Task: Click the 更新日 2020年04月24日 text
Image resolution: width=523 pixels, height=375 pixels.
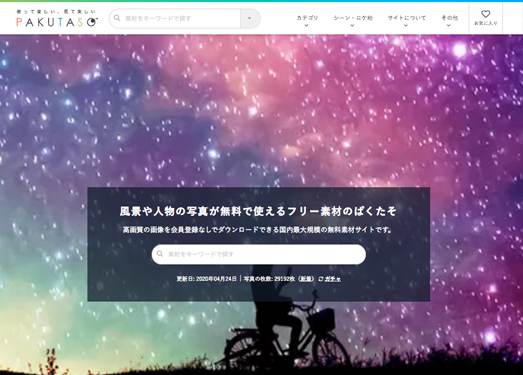Action: pyautogui.click(x=206, y=279)
